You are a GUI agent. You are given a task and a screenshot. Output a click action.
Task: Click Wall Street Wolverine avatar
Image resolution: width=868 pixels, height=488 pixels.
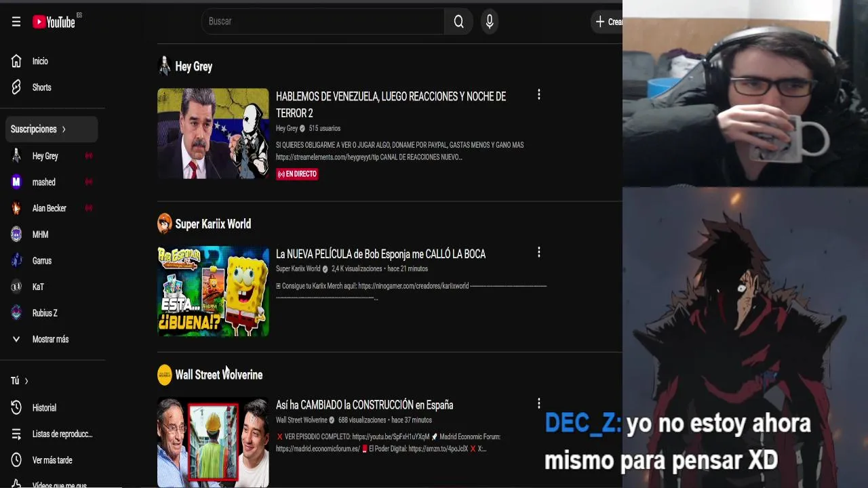[x=165, y=375]
